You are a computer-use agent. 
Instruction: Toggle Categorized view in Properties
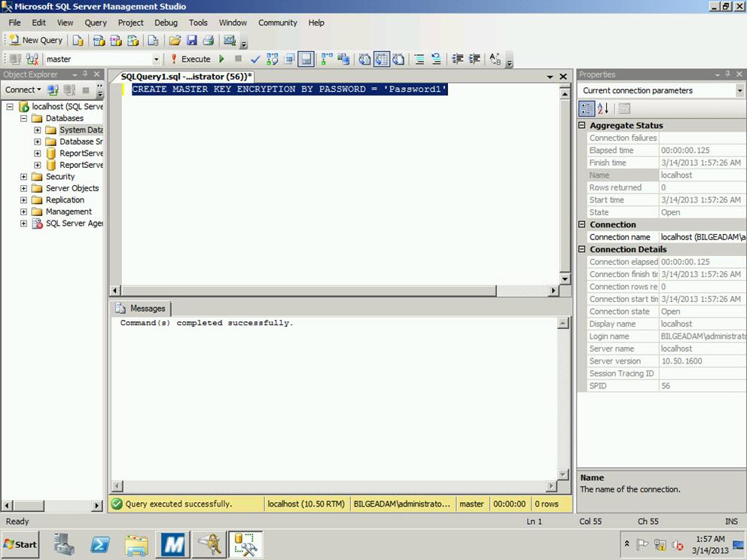coord(587,108)
